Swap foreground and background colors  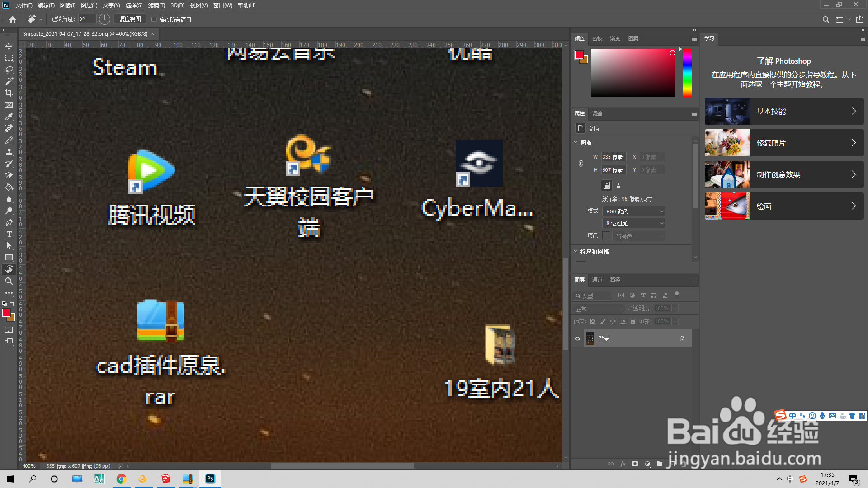13,304
